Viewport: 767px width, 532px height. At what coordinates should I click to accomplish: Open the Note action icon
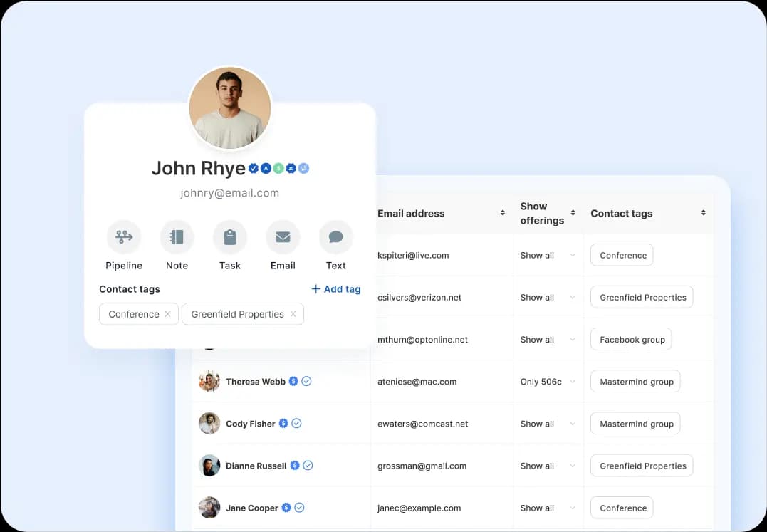pos(177,237)
